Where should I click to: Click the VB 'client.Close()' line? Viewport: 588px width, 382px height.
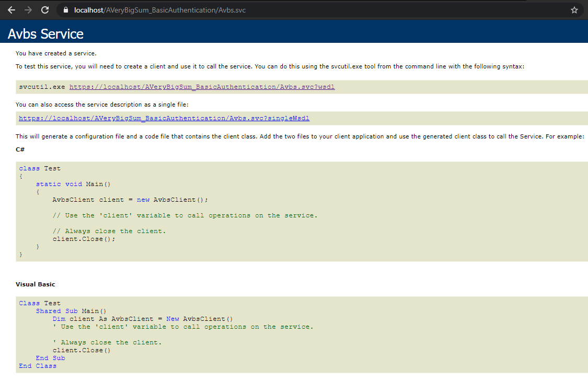pos(82,350)
